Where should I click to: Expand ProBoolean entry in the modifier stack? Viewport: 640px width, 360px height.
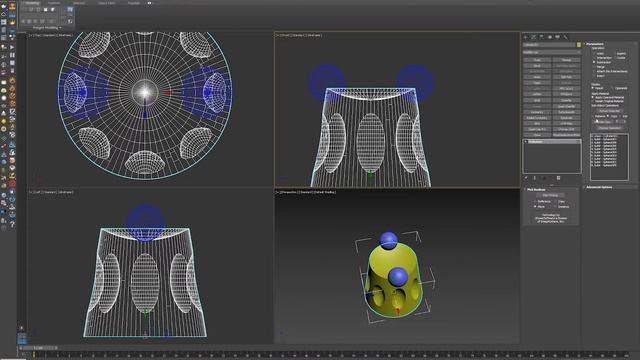click(525, 142)
